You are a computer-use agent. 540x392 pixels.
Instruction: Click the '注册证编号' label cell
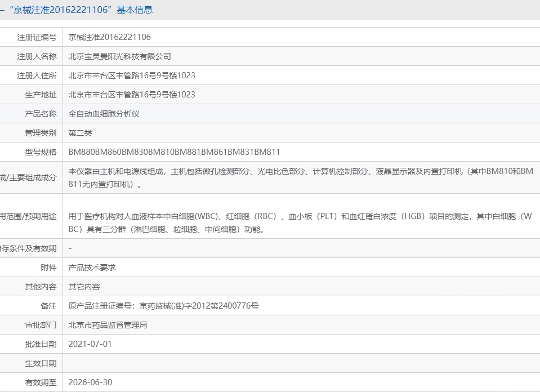coord(37,37)
